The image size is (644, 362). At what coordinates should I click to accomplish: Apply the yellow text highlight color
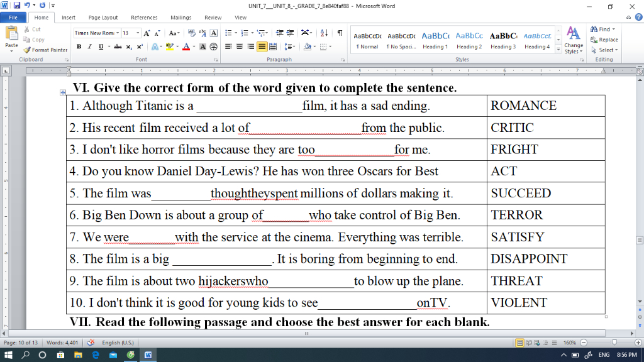click(x=170, y=47)
